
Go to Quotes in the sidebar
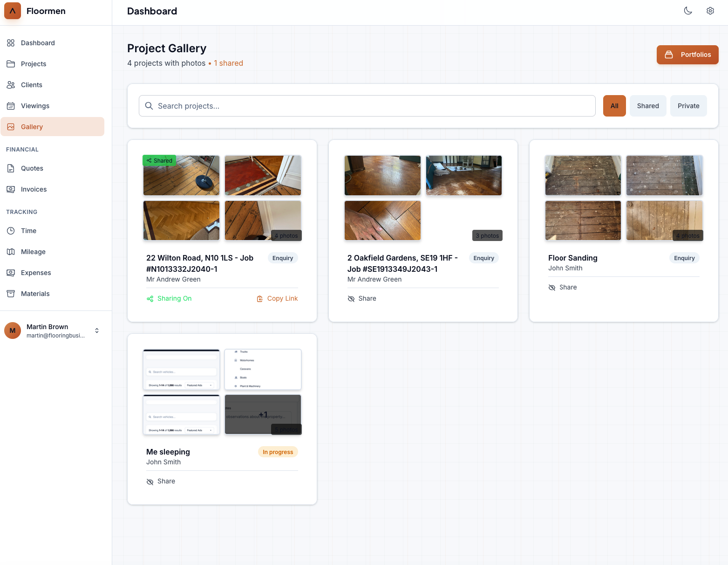32,168
